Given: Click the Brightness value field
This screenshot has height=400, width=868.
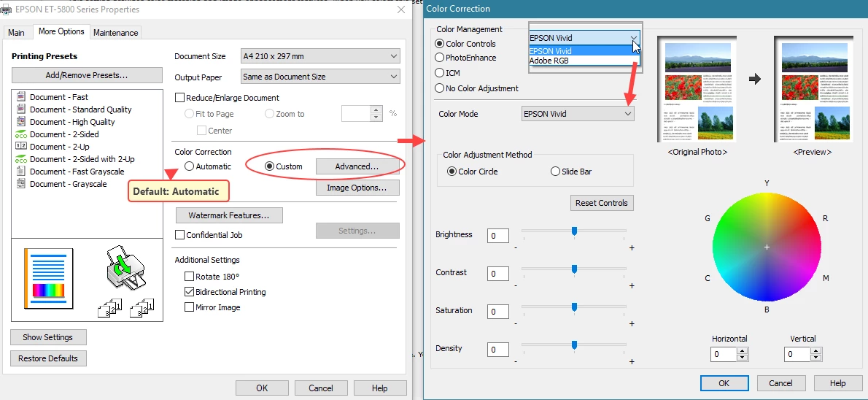Looking at the screenshot, I should coord(498,236).
